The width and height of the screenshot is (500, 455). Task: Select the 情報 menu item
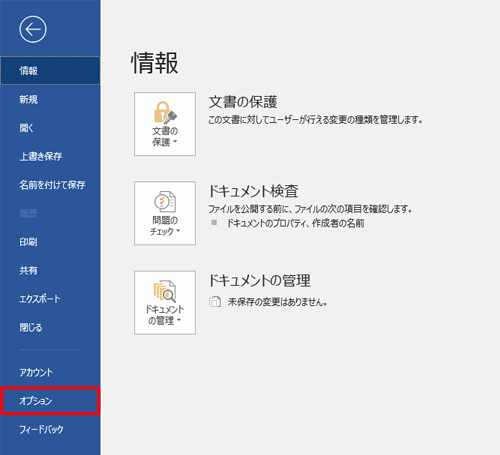click(x=50, y=71)
